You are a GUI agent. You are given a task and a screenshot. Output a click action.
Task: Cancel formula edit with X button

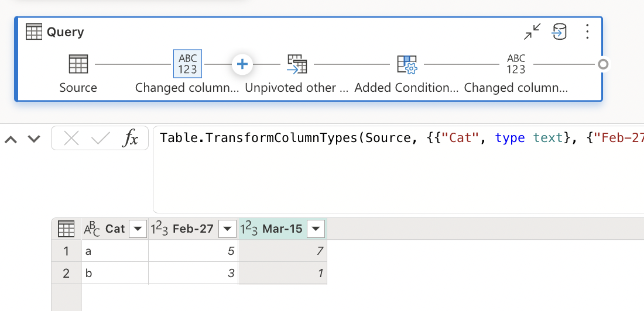pos(71,139)
